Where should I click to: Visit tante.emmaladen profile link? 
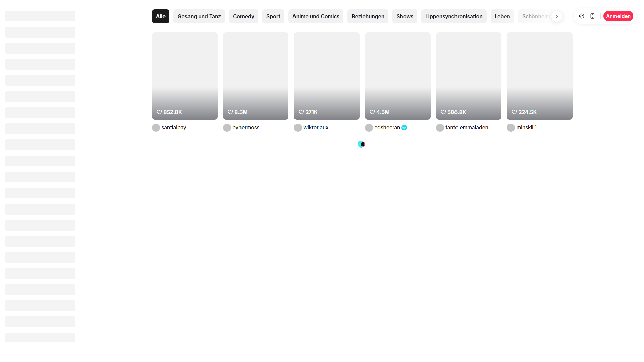pyautogui.click(x=467, y=128)
